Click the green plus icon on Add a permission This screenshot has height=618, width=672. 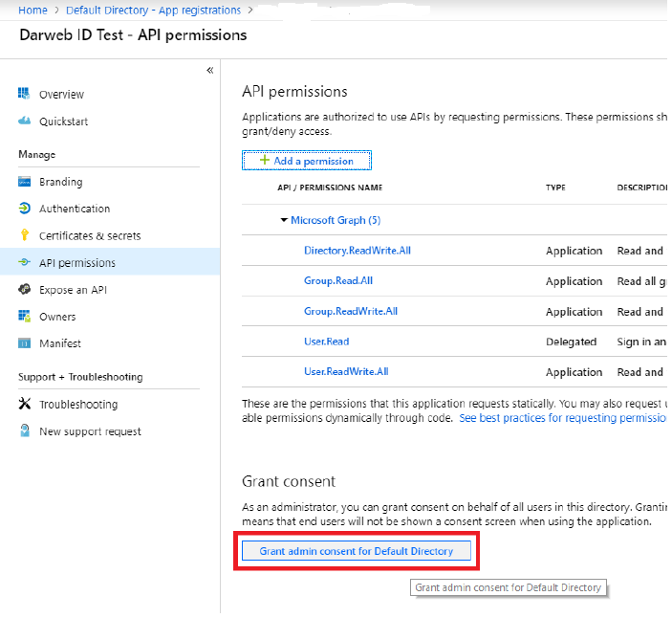click(x=265, y=160)
